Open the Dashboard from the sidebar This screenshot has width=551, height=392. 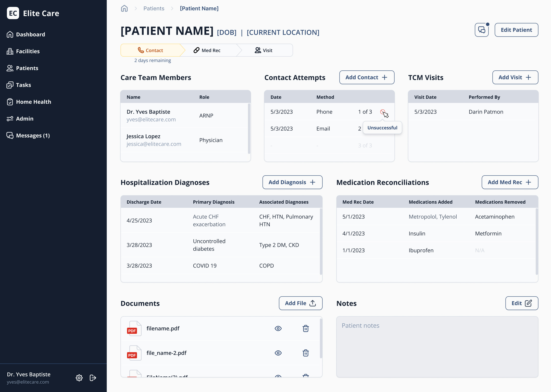[30, 34]
